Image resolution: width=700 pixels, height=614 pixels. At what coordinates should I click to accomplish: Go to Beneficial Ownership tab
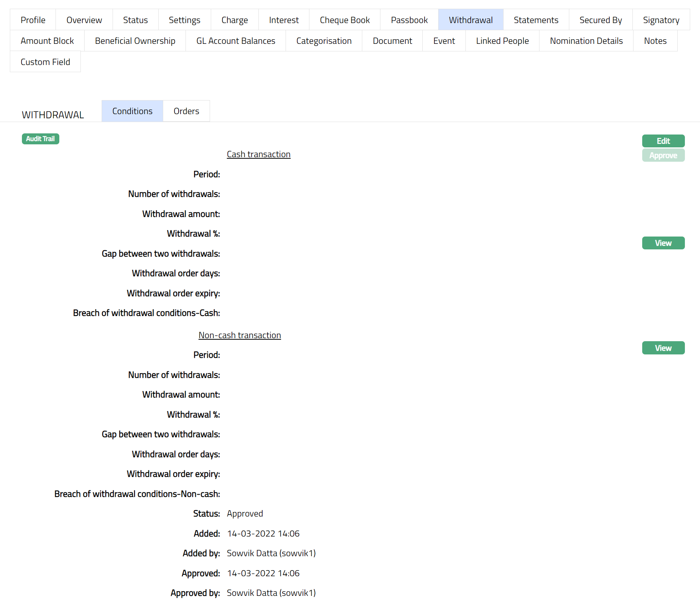click(135, 41)
